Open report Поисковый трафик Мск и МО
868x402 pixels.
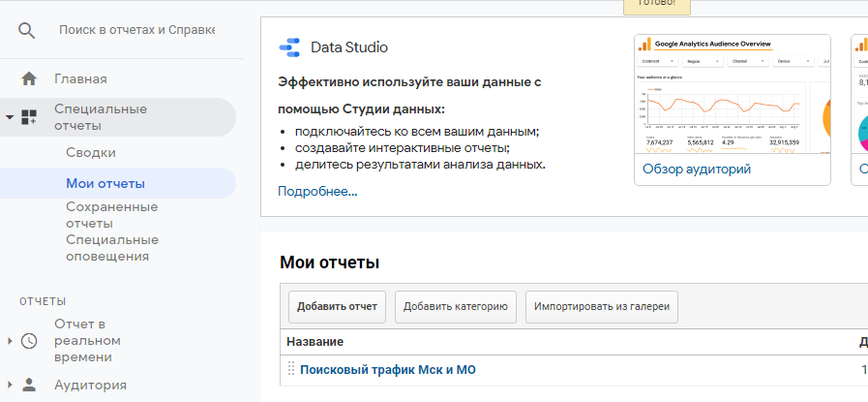point(387,370)
